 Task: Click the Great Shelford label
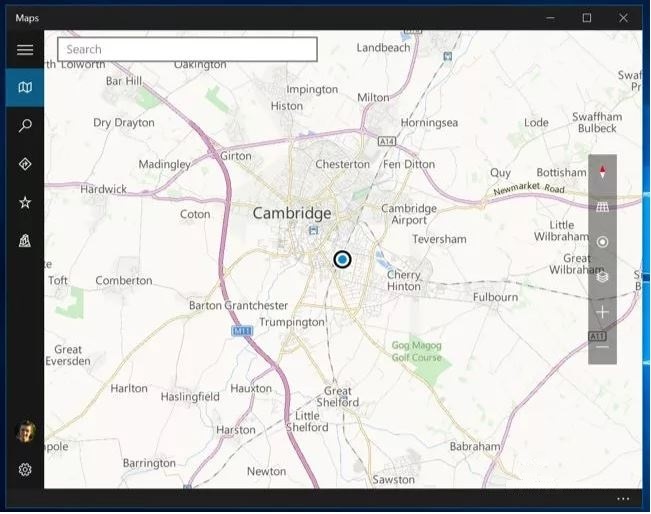338,397
